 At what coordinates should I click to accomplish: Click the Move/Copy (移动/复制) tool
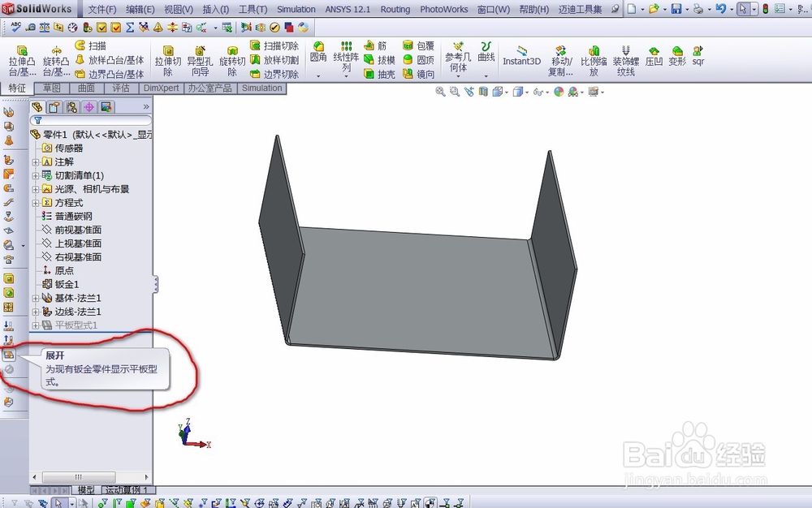tap(561, 61)
